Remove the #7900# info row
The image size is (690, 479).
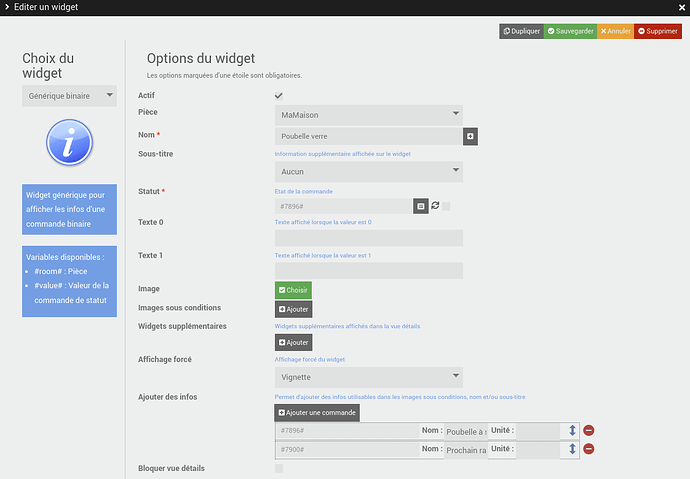[589, 450]
